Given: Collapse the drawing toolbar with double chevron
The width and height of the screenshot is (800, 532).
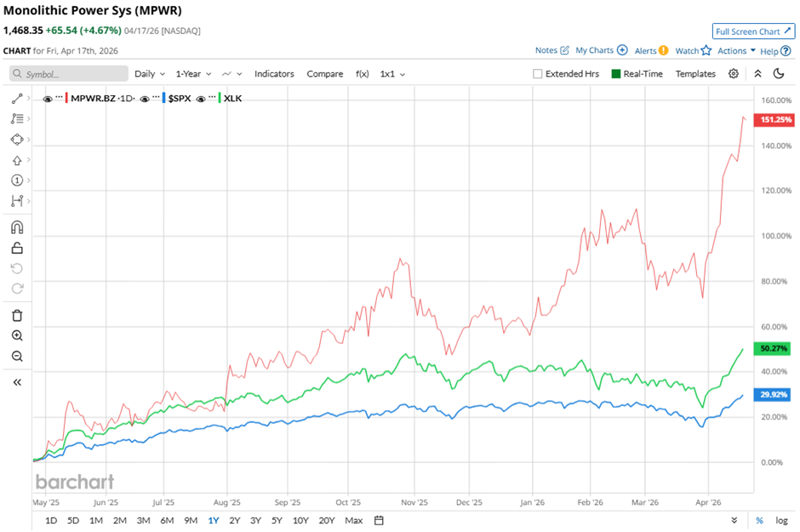Looking at the screenshot, I should 17,382.
